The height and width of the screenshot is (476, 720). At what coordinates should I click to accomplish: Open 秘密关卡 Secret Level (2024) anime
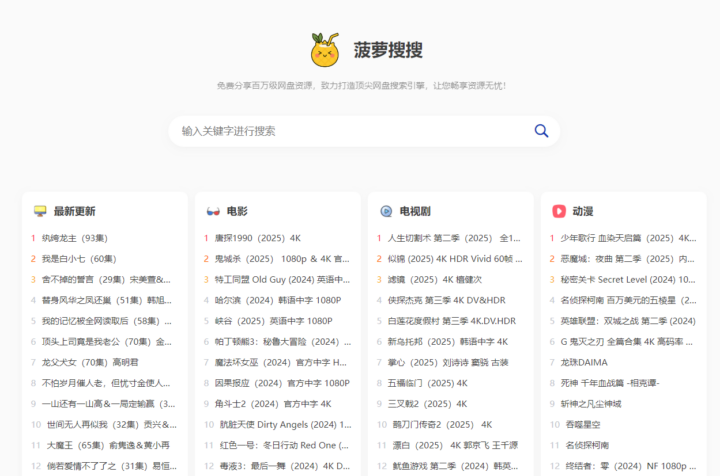628,280
